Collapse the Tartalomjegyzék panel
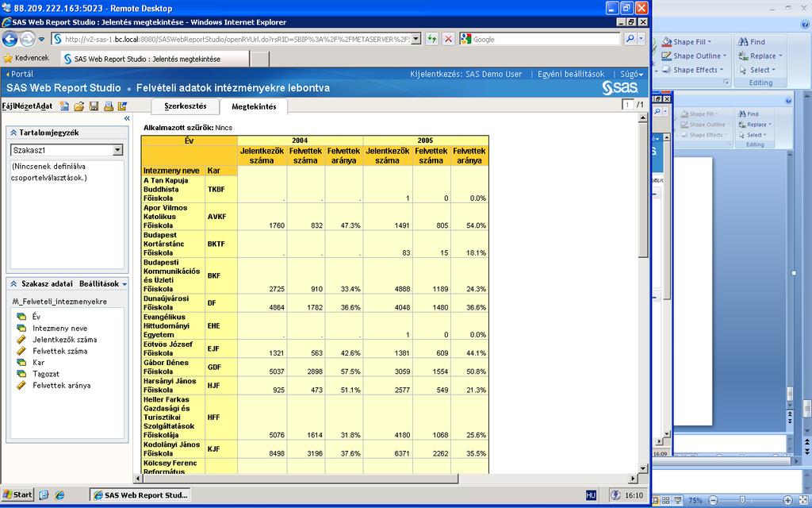The width and height of the screenshot is (812, 508). coord(14,133)
